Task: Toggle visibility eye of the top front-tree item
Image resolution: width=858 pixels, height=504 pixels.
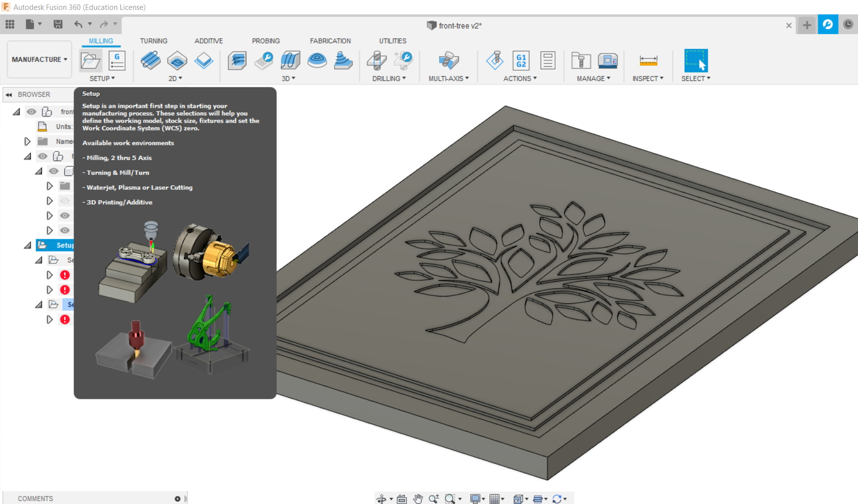Action: [32, 112]
